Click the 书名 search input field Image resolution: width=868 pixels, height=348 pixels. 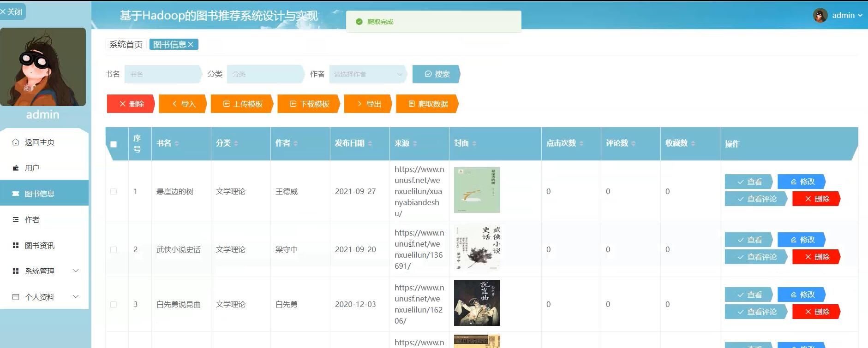pos(163,74)
